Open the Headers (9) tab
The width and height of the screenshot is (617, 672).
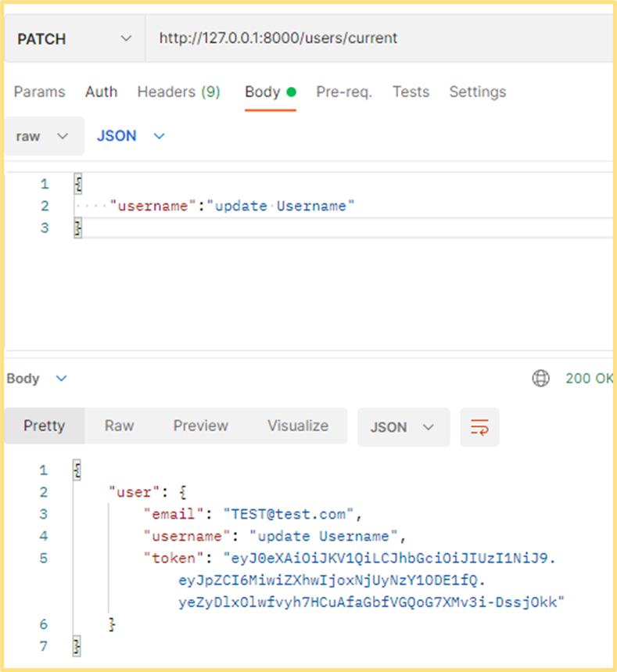pyautogui.click(x=178, y=92)
